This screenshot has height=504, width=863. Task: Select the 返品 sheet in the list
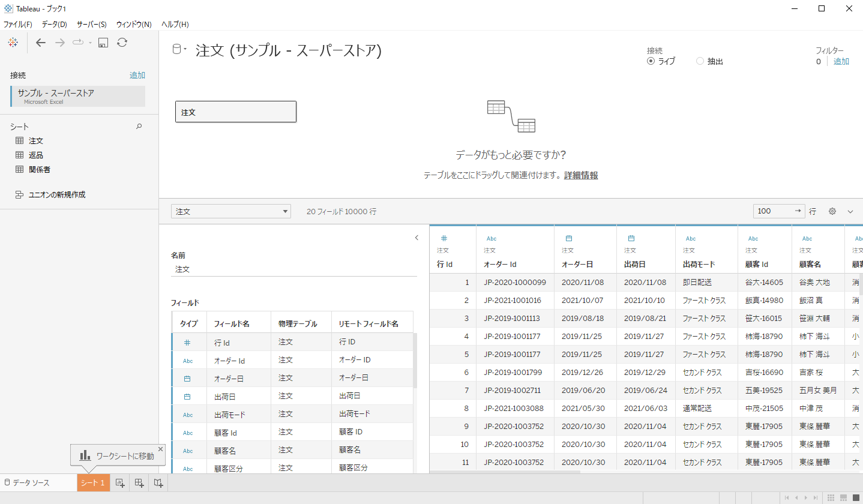pos(36,155)
